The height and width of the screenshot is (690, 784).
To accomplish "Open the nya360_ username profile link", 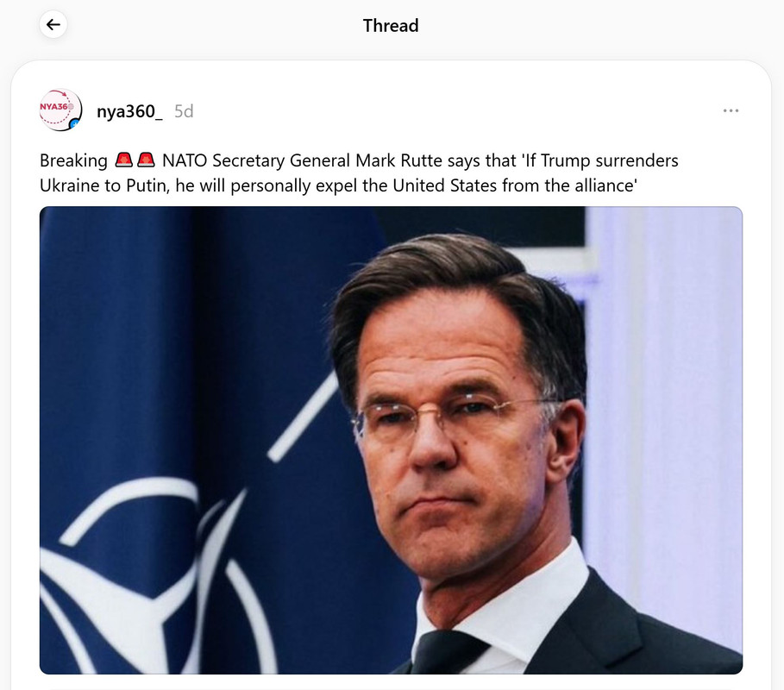I will 129,111.
